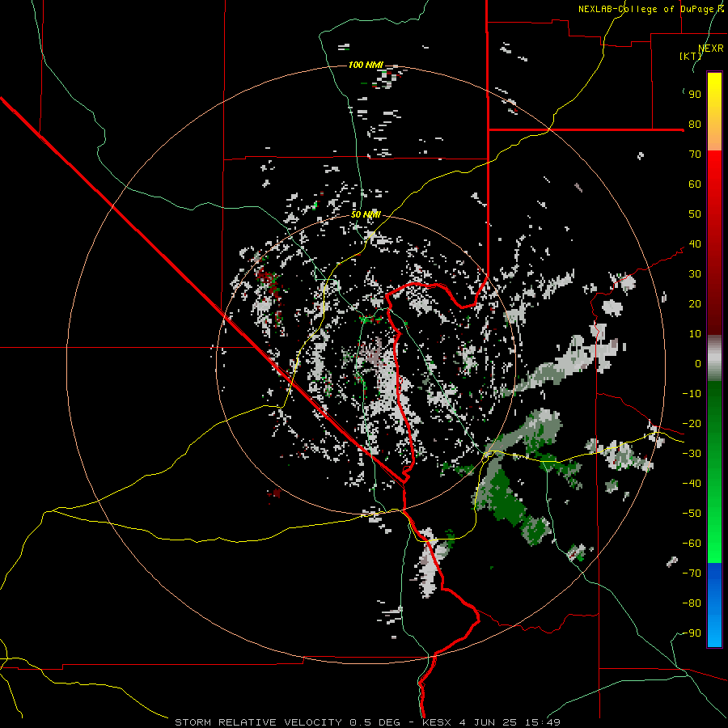728x728 pixels.
Task: Click the -50 knot label on the scale
Action: tap(692, 514)
